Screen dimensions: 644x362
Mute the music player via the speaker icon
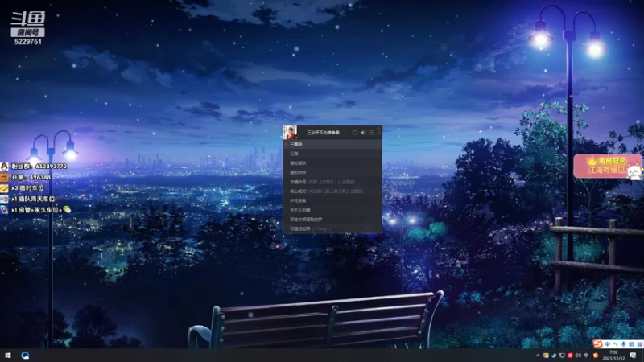coord(363,133)
